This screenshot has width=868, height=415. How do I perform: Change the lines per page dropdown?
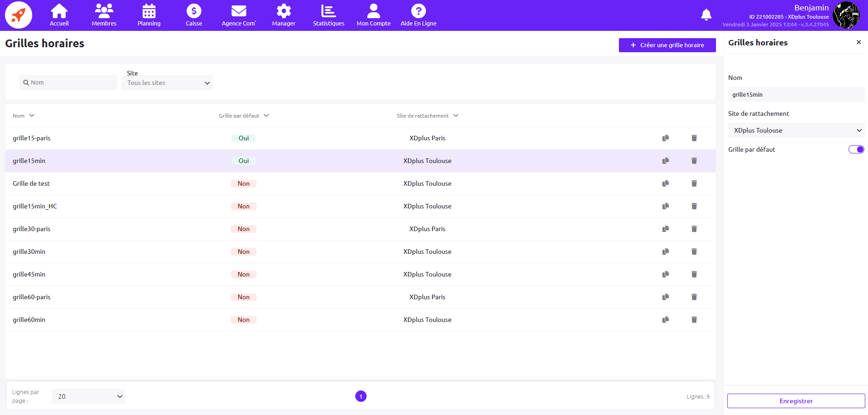point(88,396)
